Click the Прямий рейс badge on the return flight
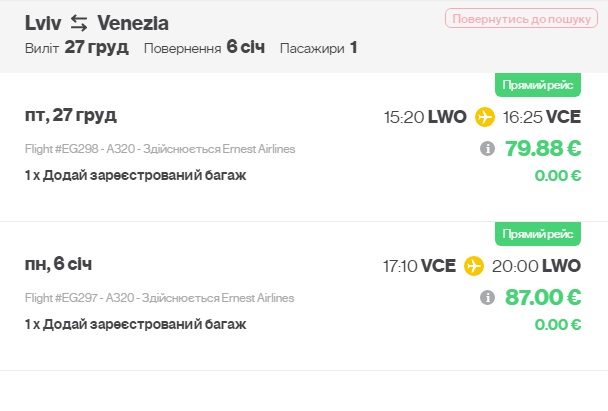The height and width of the screenshot is (411, 608). (x=538, y=234)
